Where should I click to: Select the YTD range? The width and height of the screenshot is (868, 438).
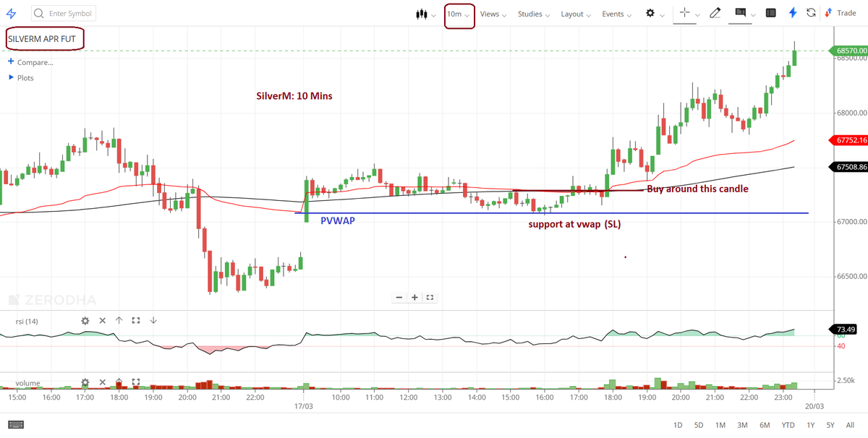point(788,425)
